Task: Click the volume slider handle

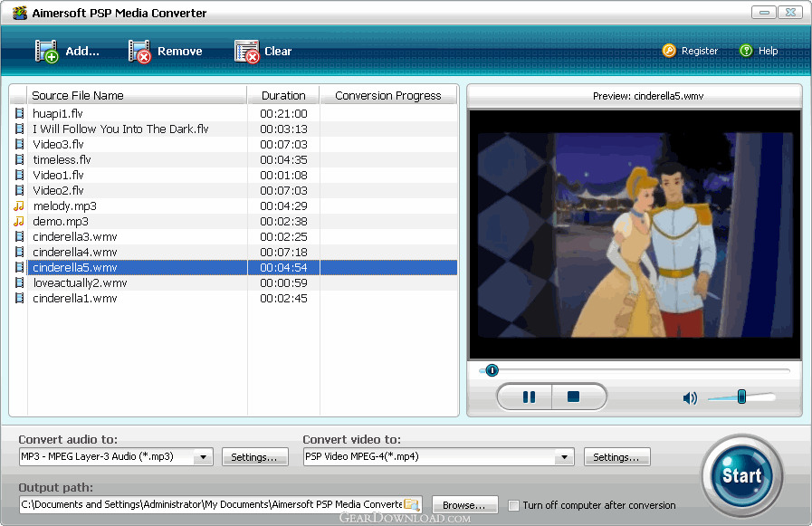Action: click(741, 397)
